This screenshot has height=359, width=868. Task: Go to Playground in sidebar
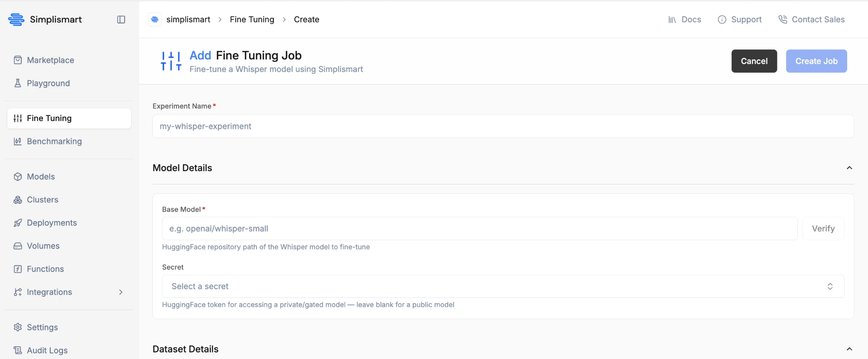tap(48, 83)
